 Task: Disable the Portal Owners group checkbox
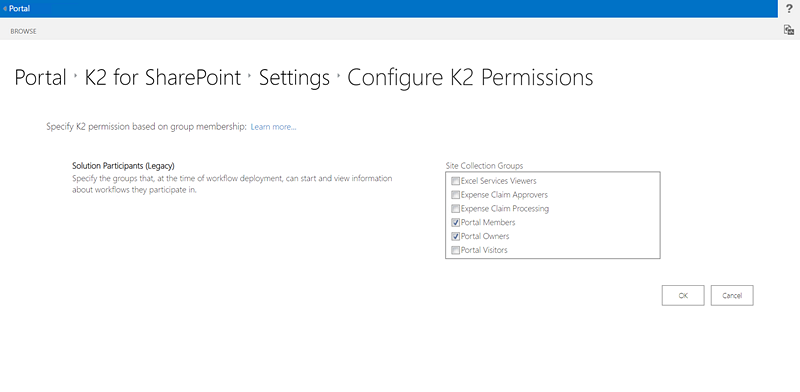pos(456,236)
